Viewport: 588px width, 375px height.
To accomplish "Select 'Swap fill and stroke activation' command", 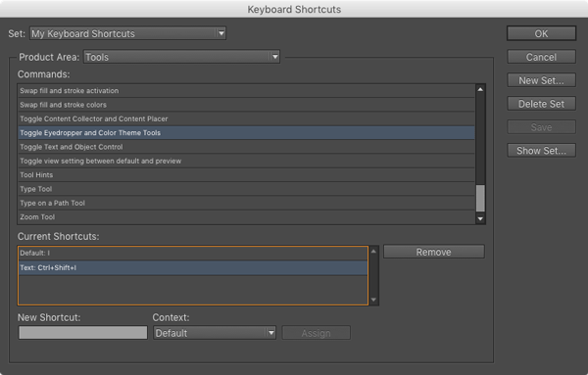I will coord(246,91).
